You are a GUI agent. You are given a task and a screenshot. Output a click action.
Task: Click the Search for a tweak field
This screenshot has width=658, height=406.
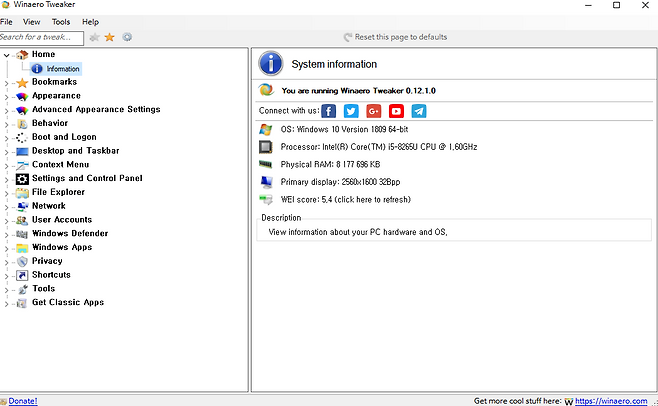(x=40, y=37)
